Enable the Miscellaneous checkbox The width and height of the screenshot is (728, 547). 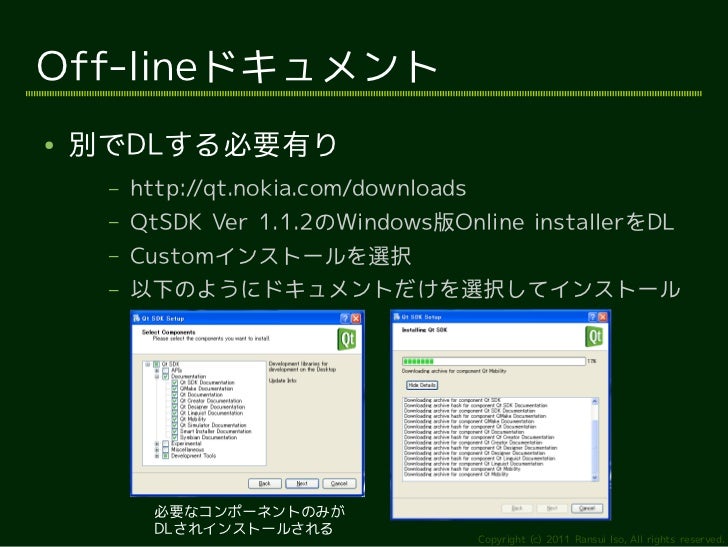(165, 449)
